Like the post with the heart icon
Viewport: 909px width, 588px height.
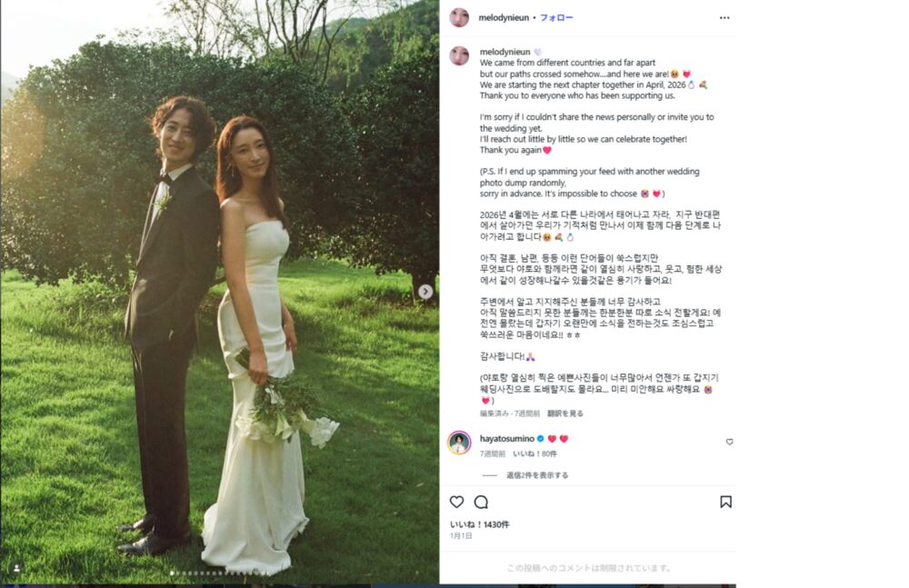click(x=457, y=502)
